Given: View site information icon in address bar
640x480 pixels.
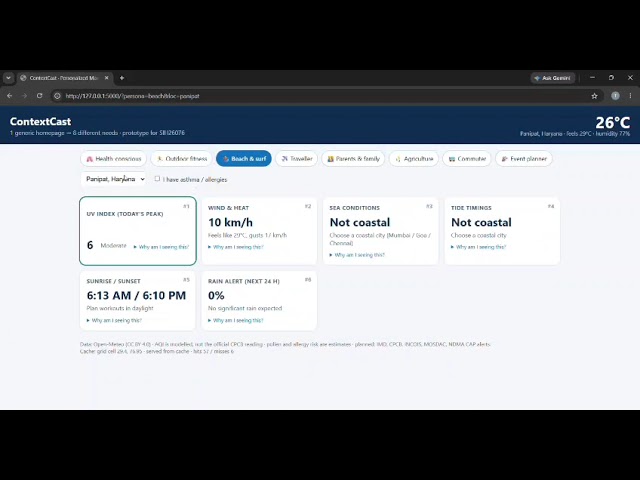Looking at the screenshot, I should [58, 96].
